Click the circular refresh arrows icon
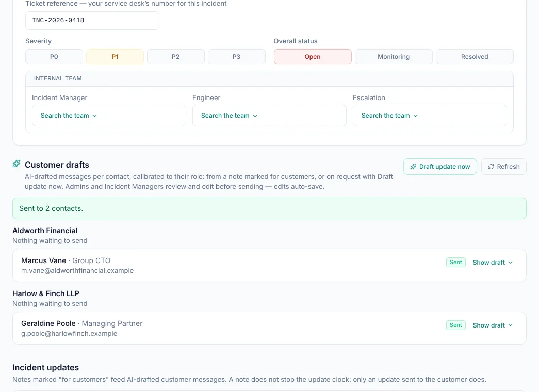Viewport: 539px width, 392px height. pos(491,167)
